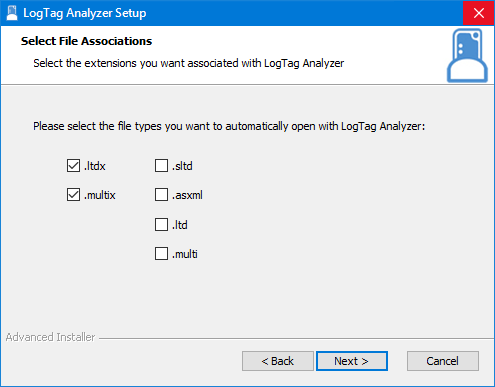This screenshot has height=387, width=495.
Task: Enable the .asxml file association checkbox
Action: pos(161,195)
